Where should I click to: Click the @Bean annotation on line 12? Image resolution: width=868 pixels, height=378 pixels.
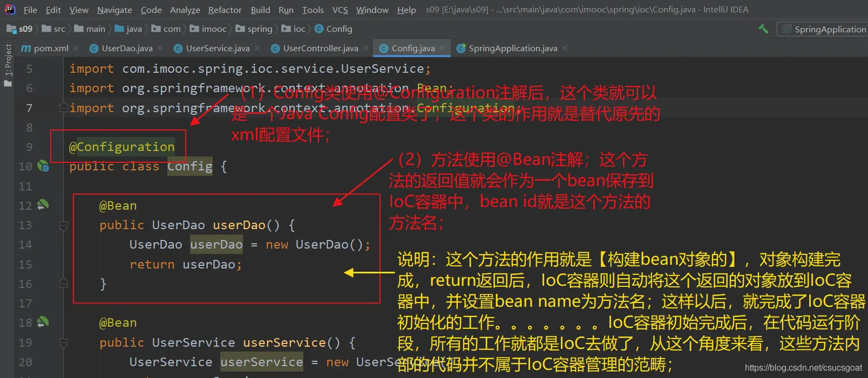click(118, 205)
